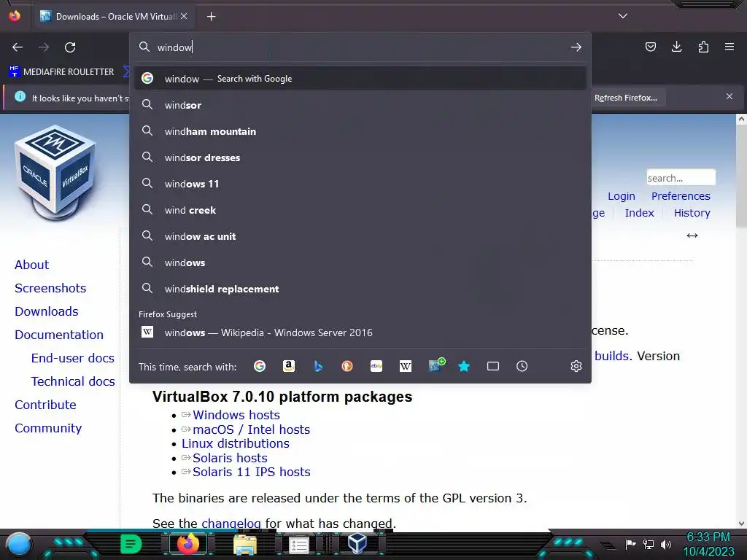Dismiss the notification bar with X

729,97
